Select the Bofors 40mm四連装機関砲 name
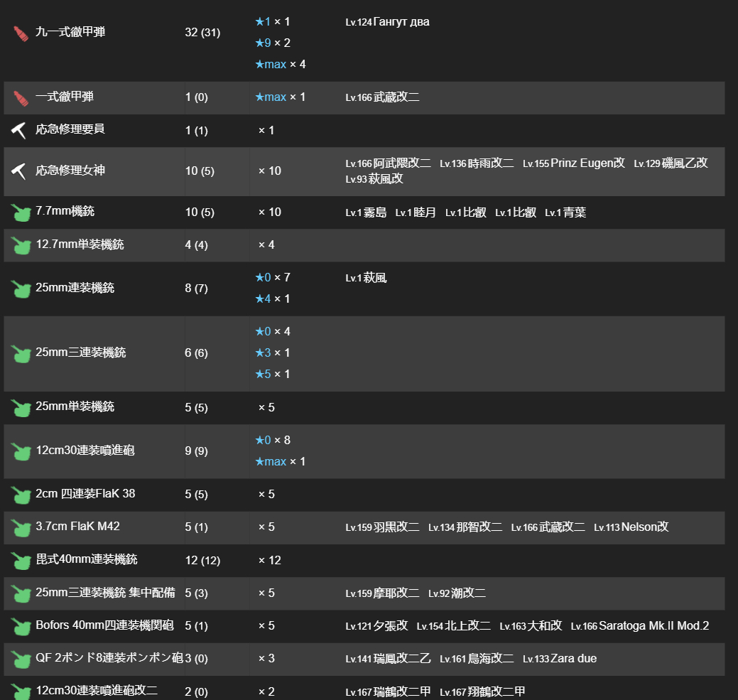738x700 pixels. pos(104,625)
